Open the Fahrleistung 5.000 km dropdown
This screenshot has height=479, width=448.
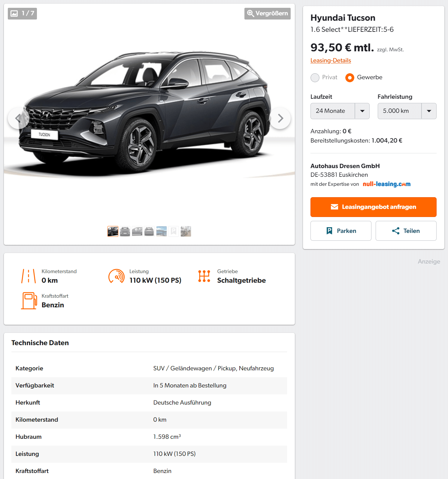[407, 111]
